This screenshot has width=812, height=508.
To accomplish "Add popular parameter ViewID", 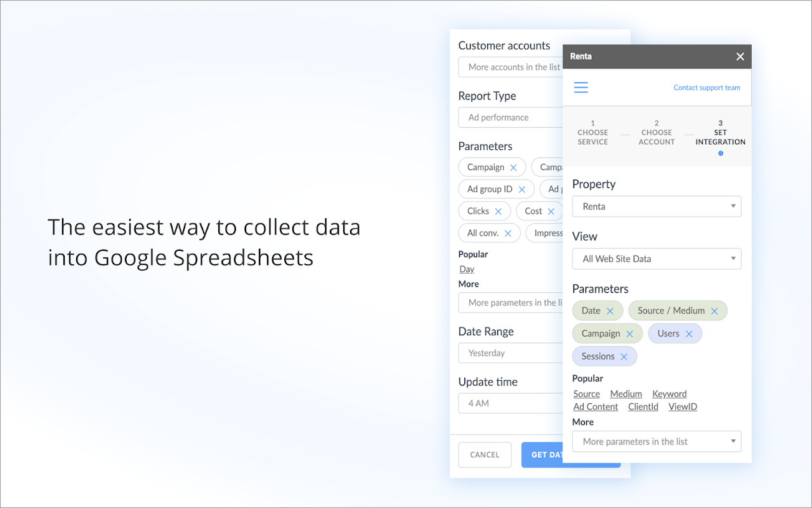I will (x=683, y=406).
